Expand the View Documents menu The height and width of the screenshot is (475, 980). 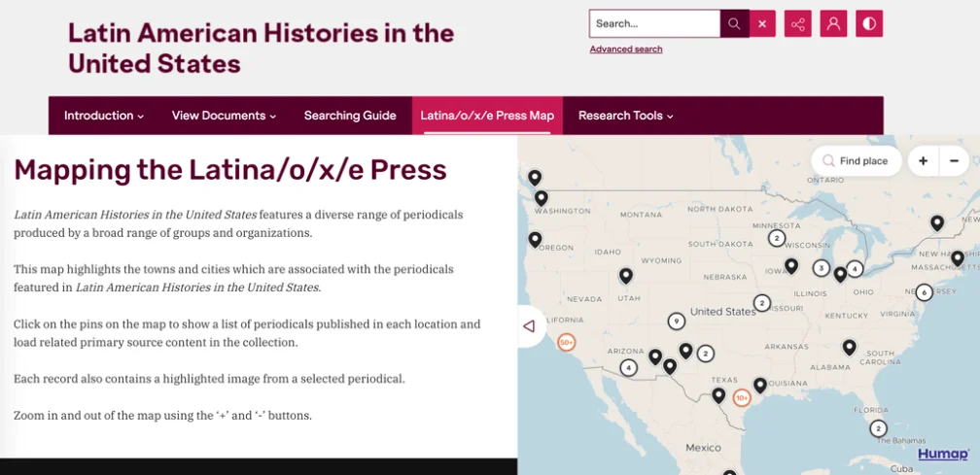pyautogui.click(x=224, y=116)
